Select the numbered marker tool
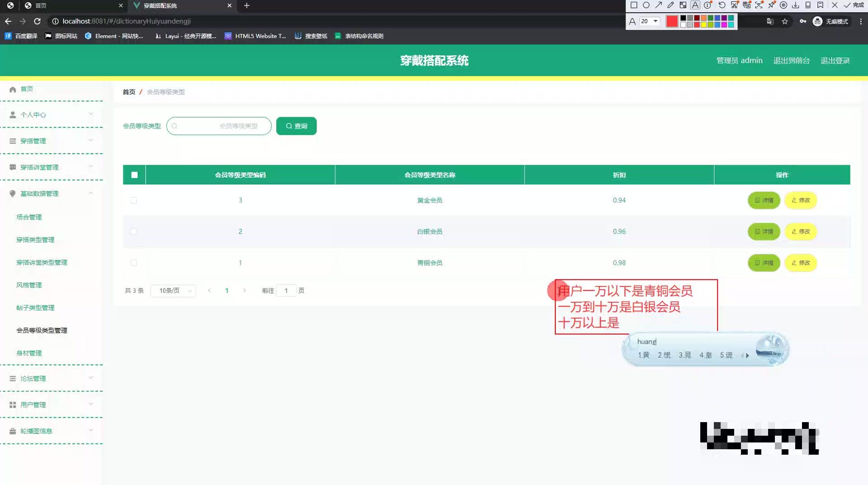The width and height of the screenshot is (868, 485). pyautogui.click(x=708, y=5)
